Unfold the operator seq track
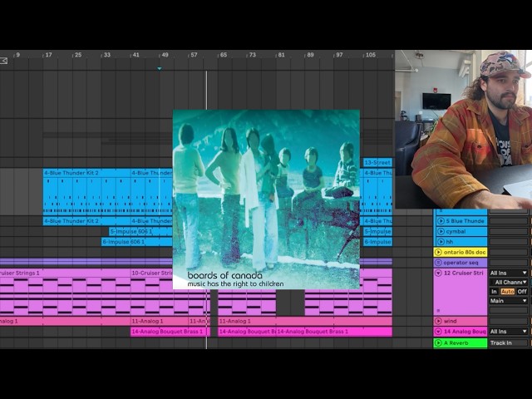The width and height of the screenshot is (532, 399). point(438,263)
